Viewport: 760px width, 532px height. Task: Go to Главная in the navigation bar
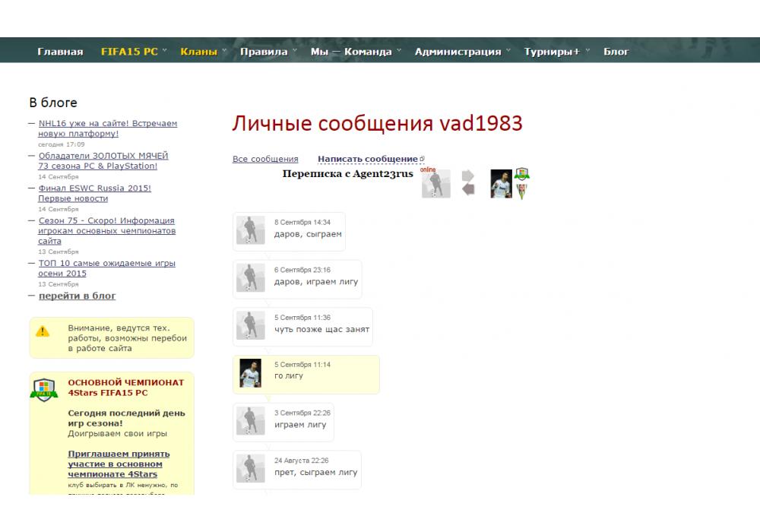click(x=60, y=52)
